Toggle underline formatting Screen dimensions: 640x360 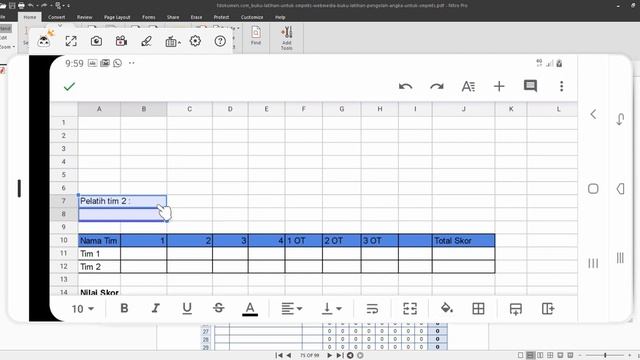(x=187, y=309)
